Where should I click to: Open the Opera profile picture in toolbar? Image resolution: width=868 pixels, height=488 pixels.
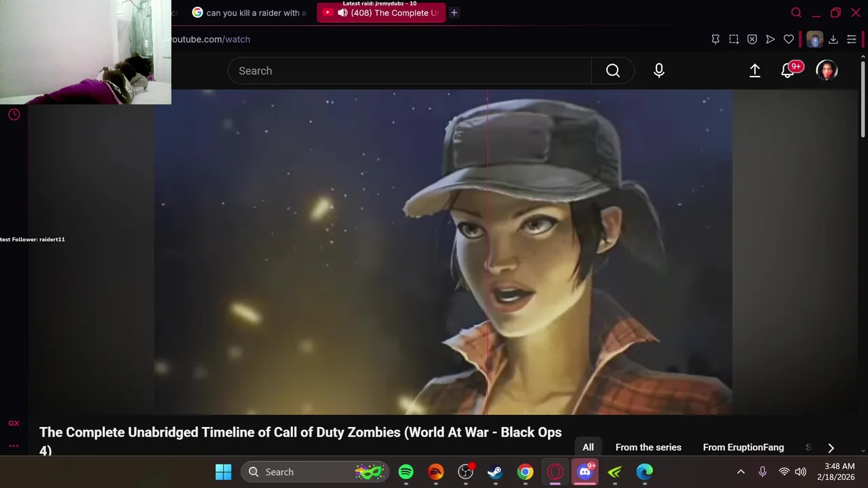click(x=814, y=39)
